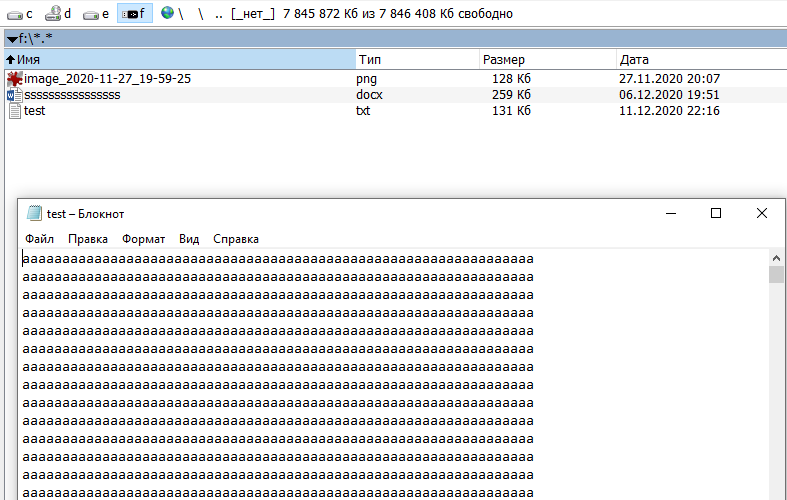The width and height of the screenshot is (787, 500).
Task: Sort files by Имя column
Action: coord(180,59)
